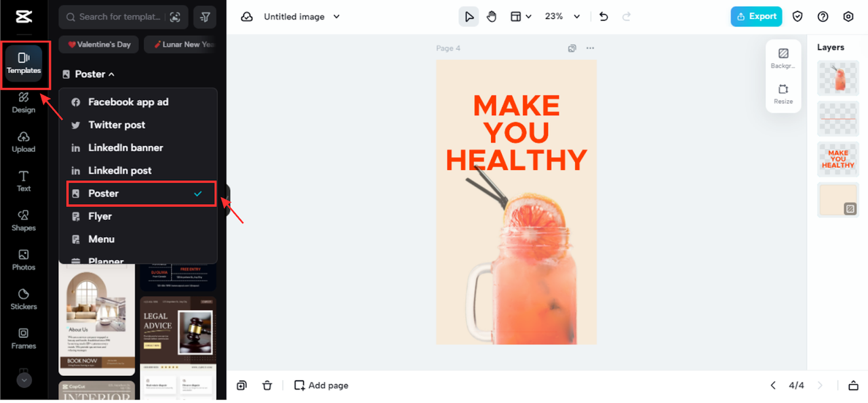
Task: Select the red line layer thumbnail
Action: tap(838, 119)
